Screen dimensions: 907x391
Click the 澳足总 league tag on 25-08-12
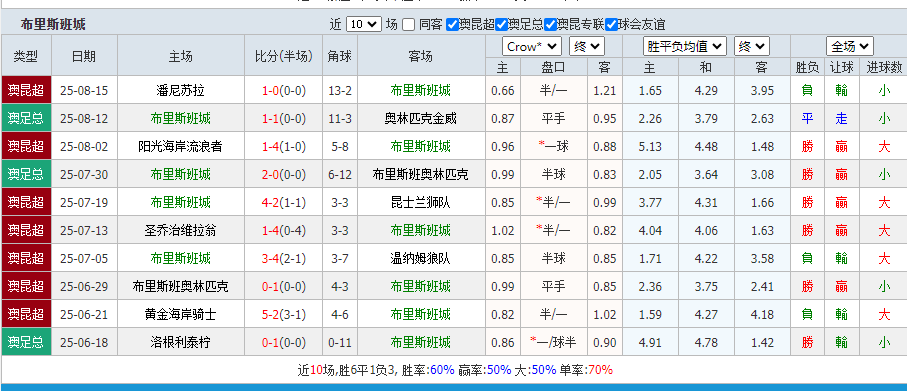tap(26, 119)
